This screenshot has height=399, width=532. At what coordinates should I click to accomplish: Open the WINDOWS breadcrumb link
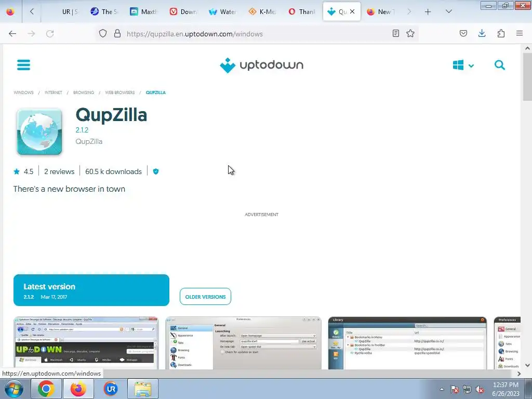[x=23, y=92]
